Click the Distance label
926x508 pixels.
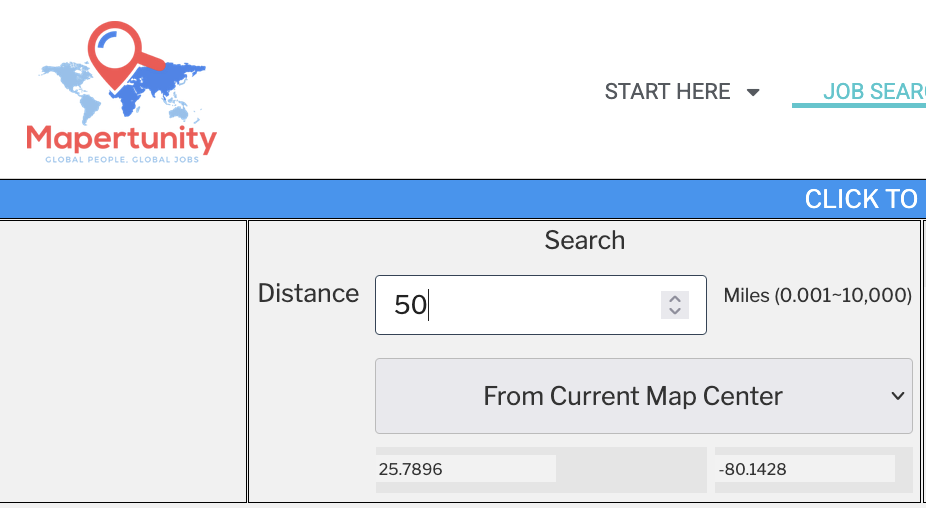308,294
